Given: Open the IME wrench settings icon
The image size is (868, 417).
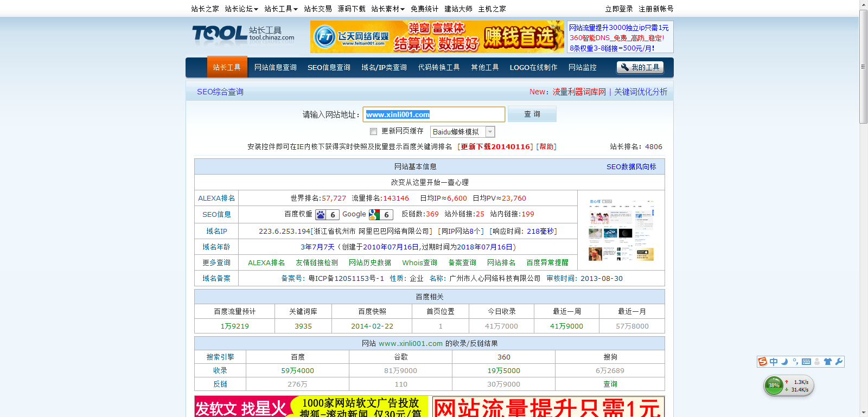Looking at the screenshot, I should click(x=839, y=362).
